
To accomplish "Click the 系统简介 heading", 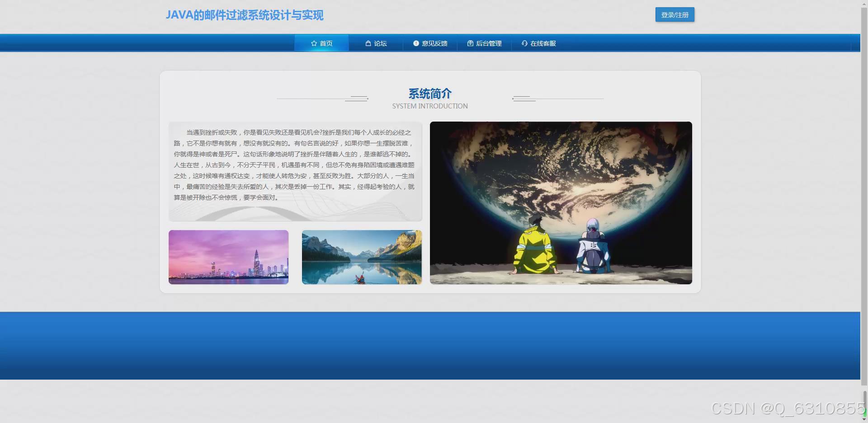I will pyautogui.click(x=430, y=94).
